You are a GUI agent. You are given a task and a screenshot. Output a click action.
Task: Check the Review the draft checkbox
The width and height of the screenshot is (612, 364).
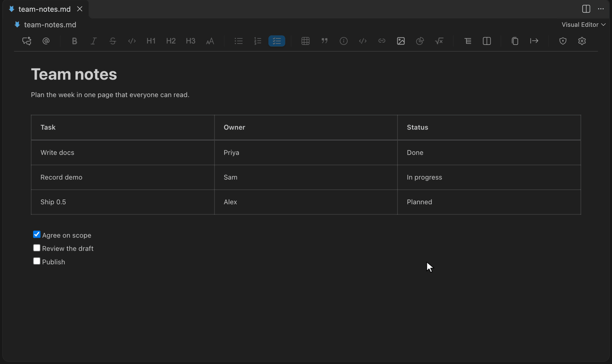click(x=37, y=248)
